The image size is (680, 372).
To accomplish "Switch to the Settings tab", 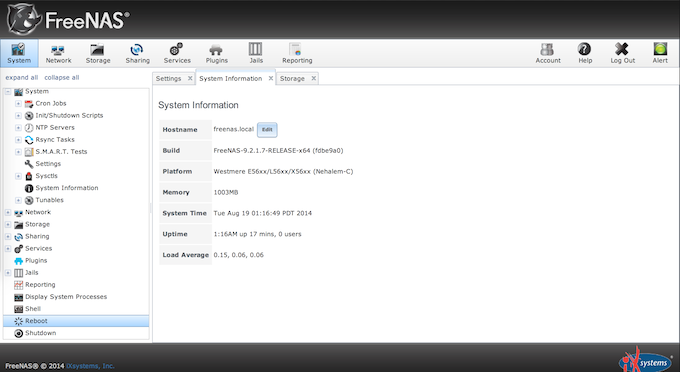I will [168, 78].
